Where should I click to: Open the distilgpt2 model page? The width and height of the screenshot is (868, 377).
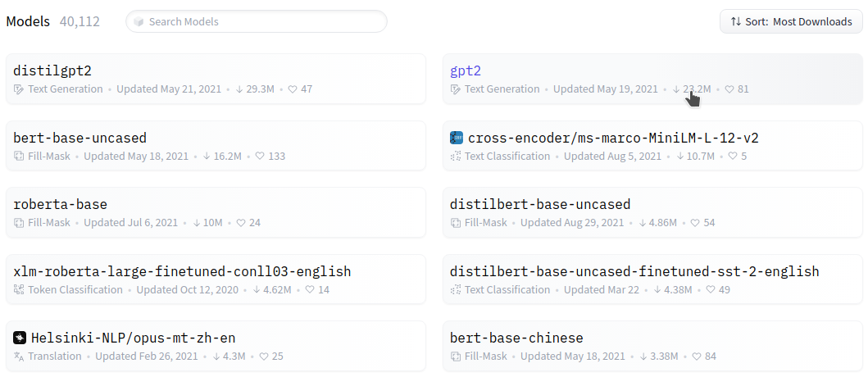(52, 70)
